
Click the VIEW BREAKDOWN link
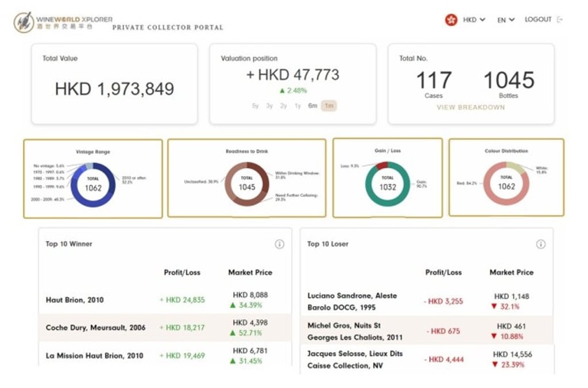tap(472, 107)
